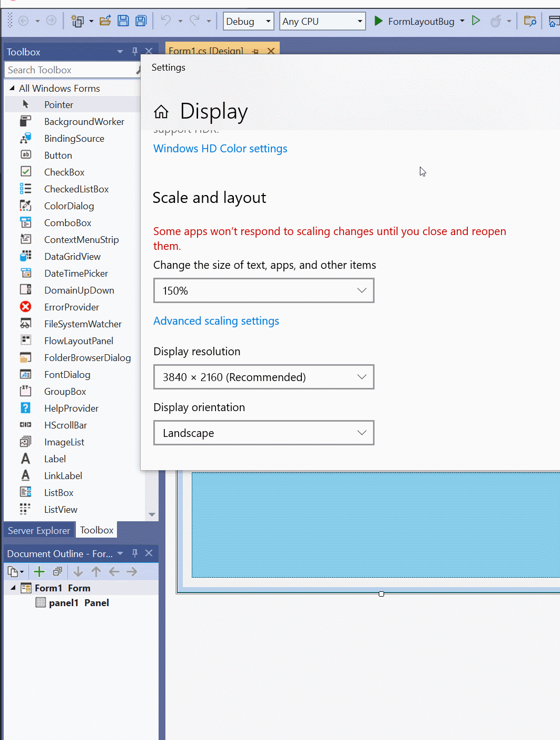Screen dimensions: 560x740
Task: Click the Save All toolbar icon
Action: [140, 20]
